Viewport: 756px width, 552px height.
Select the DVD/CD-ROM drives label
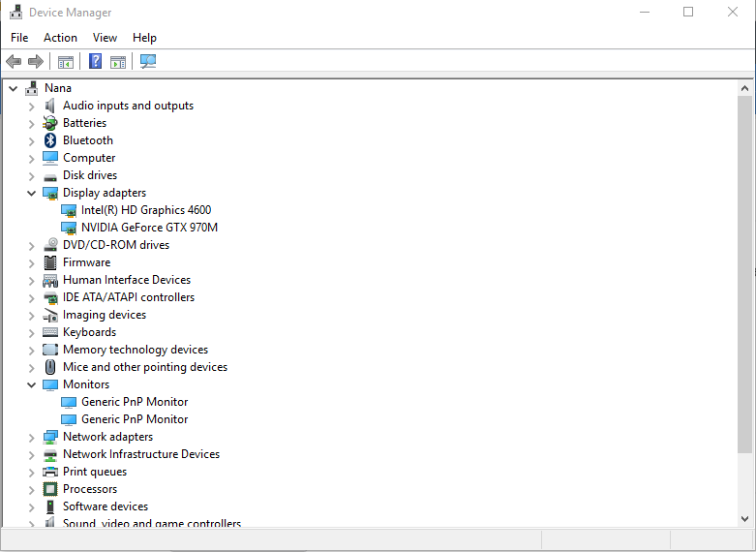[x=116, y=245]
